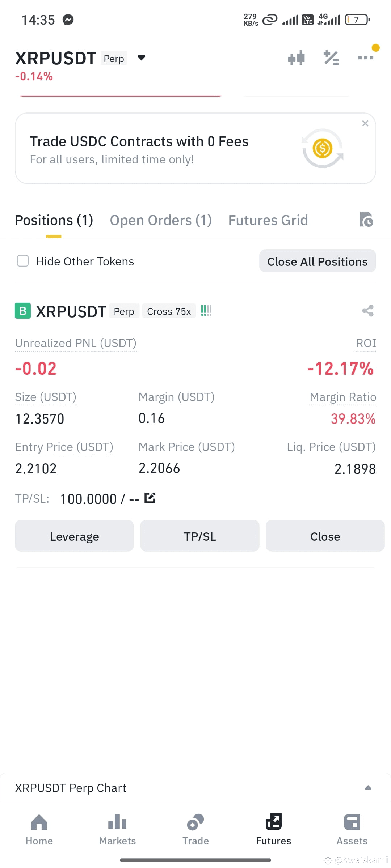The height and width of the screenshot is (868, 391).
Task: Tap the TP/SL button
Action: tap(200, 536)
